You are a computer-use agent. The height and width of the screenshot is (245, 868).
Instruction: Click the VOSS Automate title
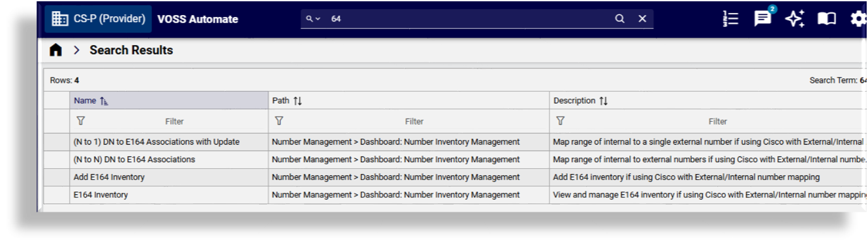198,19
